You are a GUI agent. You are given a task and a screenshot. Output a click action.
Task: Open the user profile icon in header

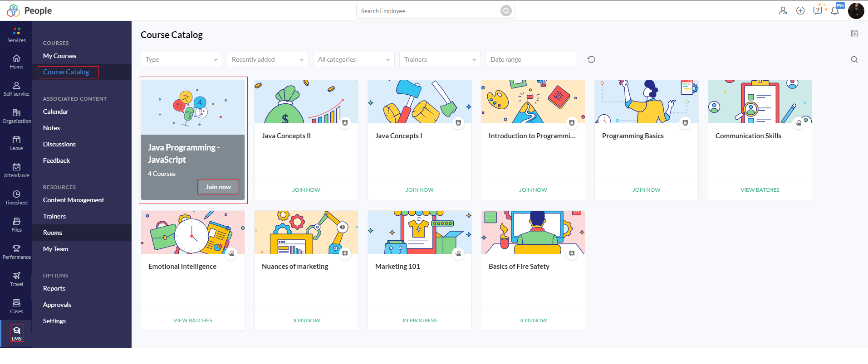coord(783,10)
